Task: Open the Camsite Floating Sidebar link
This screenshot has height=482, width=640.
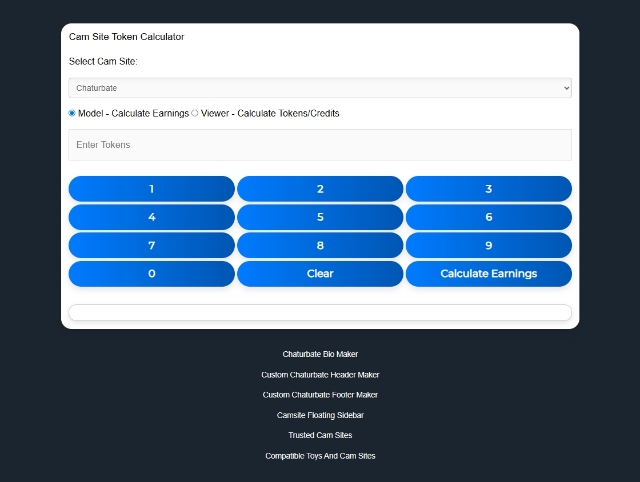Action: pyautogui.click(x=320, y=415)
